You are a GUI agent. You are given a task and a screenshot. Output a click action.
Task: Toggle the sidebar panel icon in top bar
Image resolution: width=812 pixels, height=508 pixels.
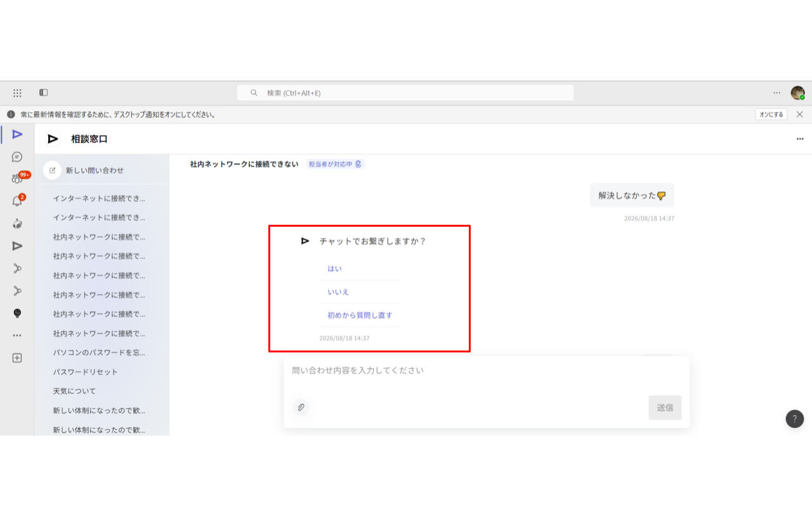tap(44, 93)
